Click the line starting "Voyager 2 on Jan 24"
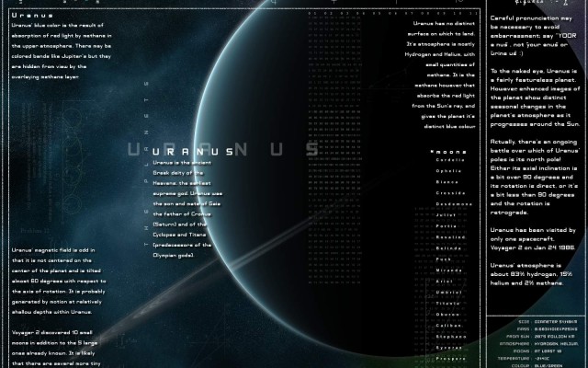 (533, 247)
